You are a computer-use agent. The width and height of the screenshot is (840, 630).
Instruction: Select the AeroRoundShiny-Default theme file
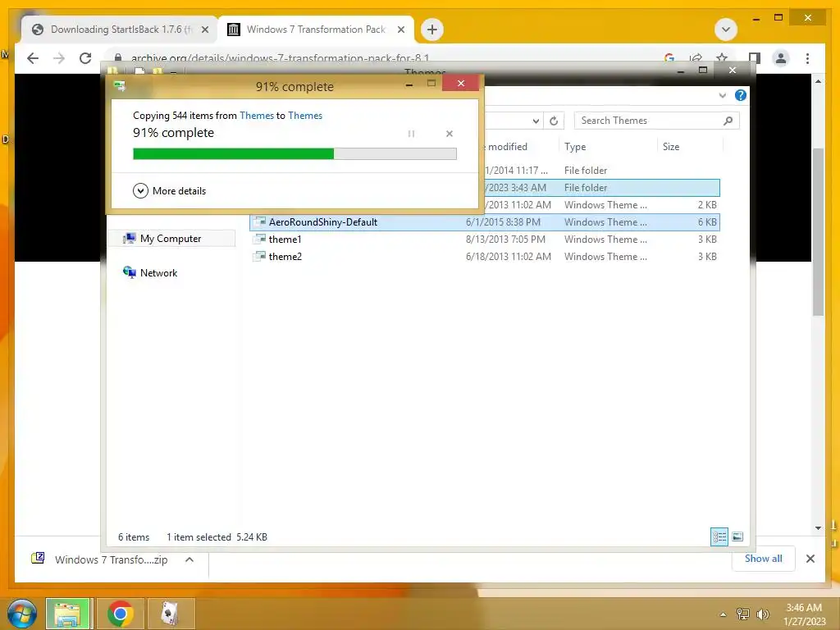click(x=484, y=221)
